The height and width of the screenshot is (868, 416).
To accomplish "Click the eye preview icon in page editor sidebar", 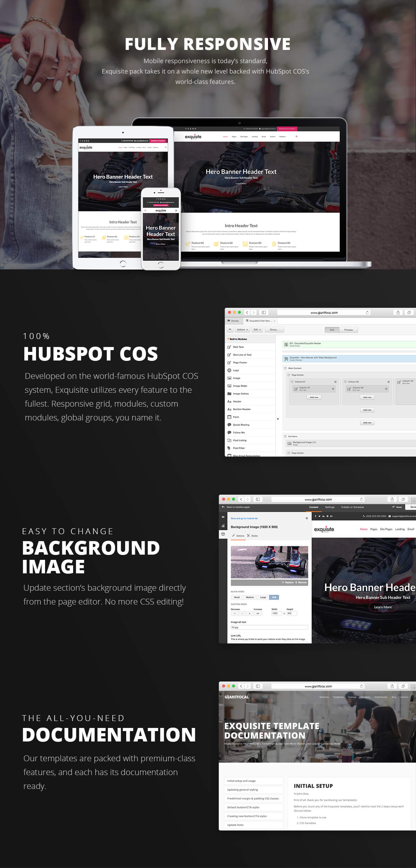I will (223, 517).
